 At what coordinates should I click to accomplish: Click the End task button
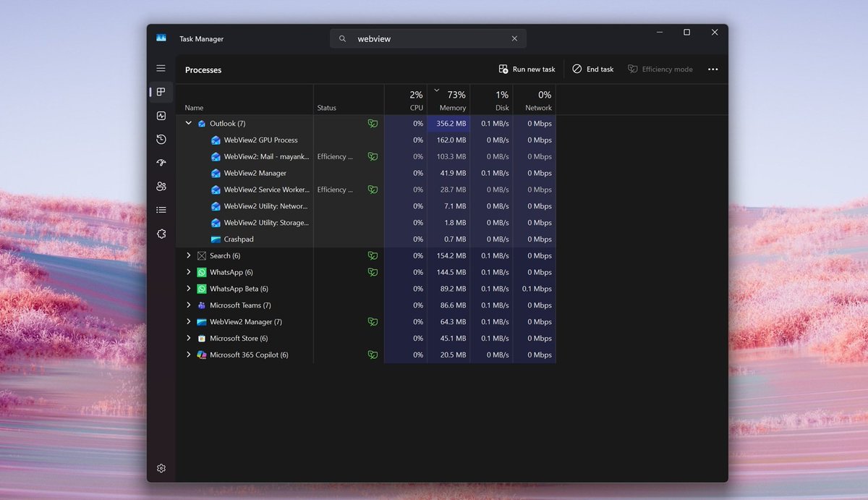click(592, 69)
